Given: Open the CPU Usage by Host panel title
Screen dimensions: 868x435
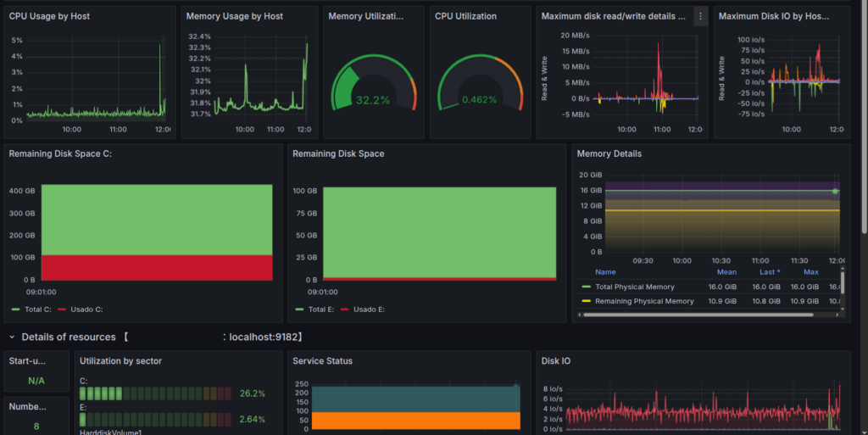Looking at the screenshot, I should [49, 17].
